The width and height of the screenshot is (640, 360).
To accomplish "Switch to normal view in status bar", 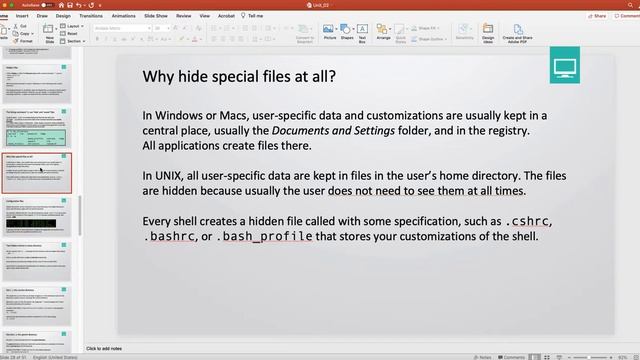I will click(534, 357).
